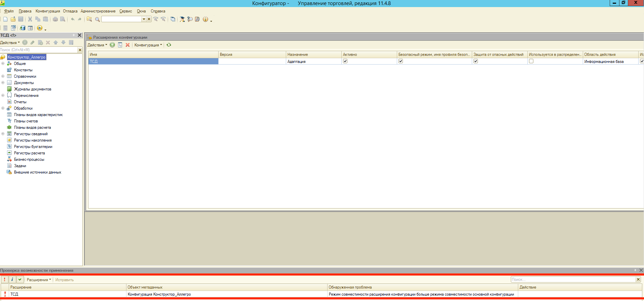The width and height of the screenshot is (644, 301).
Task: Toggle the Безопасный режим checkbox for ТСД
Action: click(401, 61)
